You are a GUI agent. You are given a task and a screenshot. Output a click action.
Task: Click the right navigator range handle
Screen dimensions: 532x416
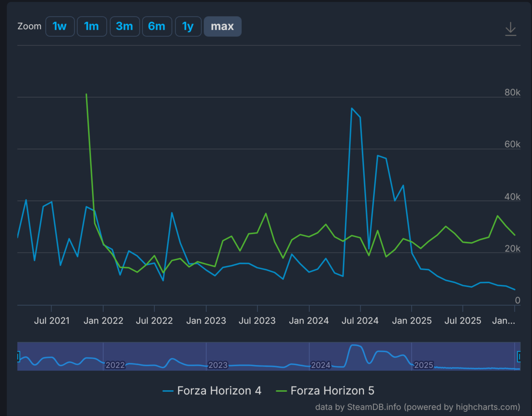tap(519, 356)
